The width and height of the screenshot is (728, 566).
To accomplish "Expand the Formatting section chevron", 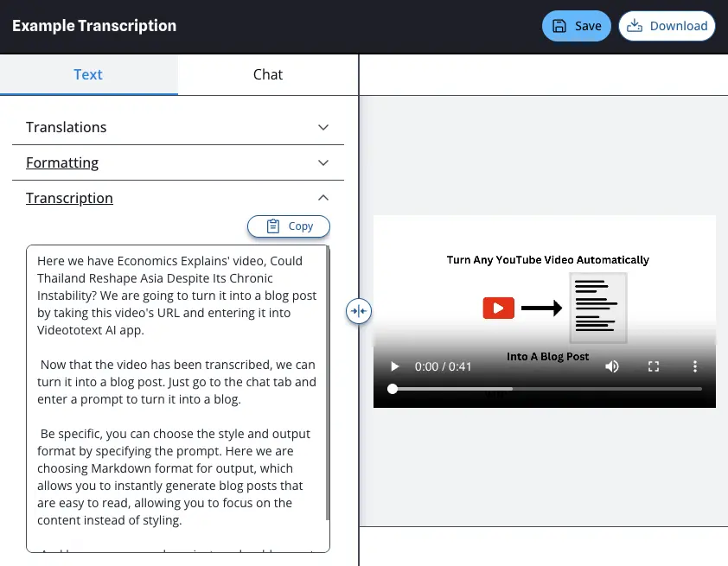I will click(323, 163).
